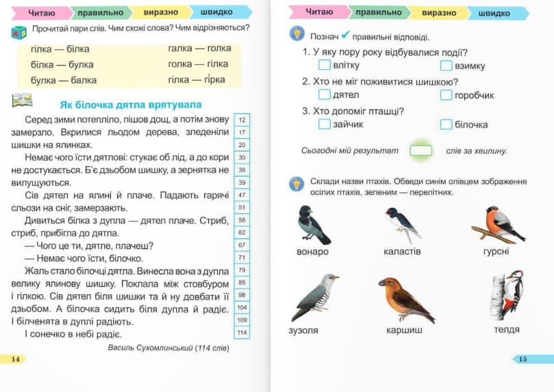Click the word pair 'гілка — гірка'
Viewport: 554px width, 392px height.
click(x=197, y=80)
